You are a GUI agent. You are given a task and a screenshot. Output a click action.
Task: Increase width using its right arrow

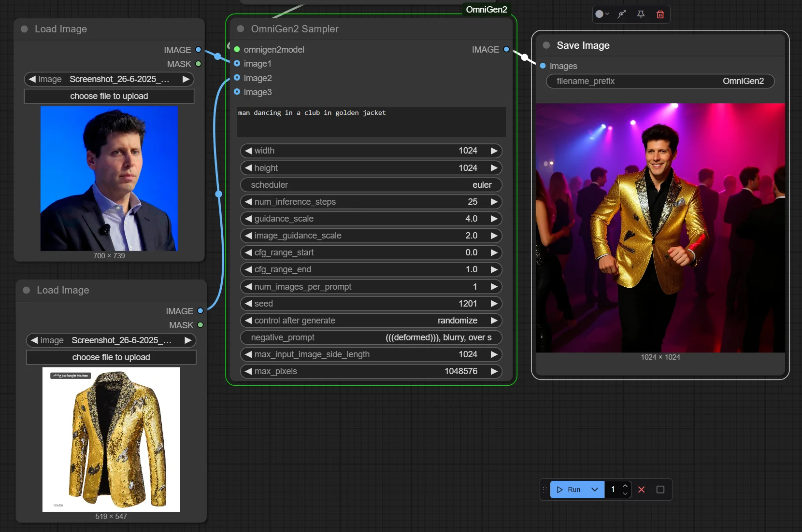click(494, 151)
